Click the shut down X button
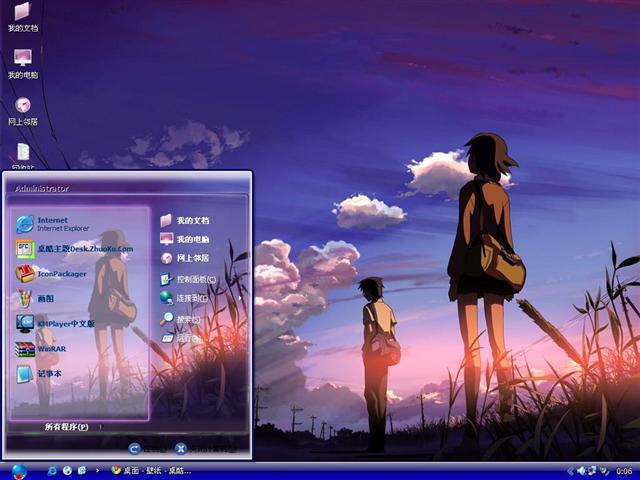Viewport: 640px width, 480px height. tap(181, 449)
